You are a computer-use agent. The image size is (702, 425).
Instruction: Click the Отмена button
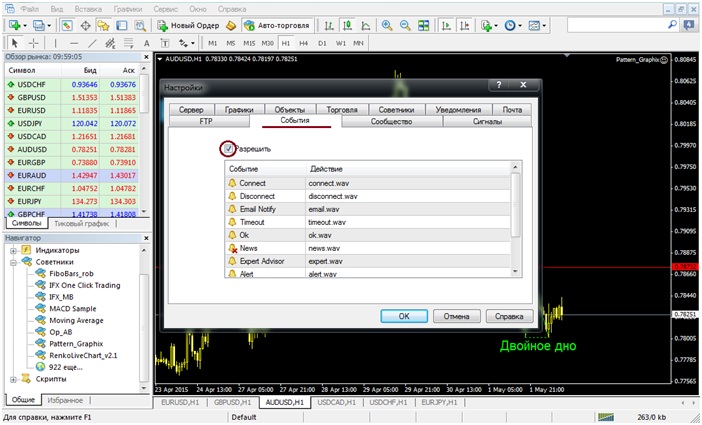click(x=456, y=316)
